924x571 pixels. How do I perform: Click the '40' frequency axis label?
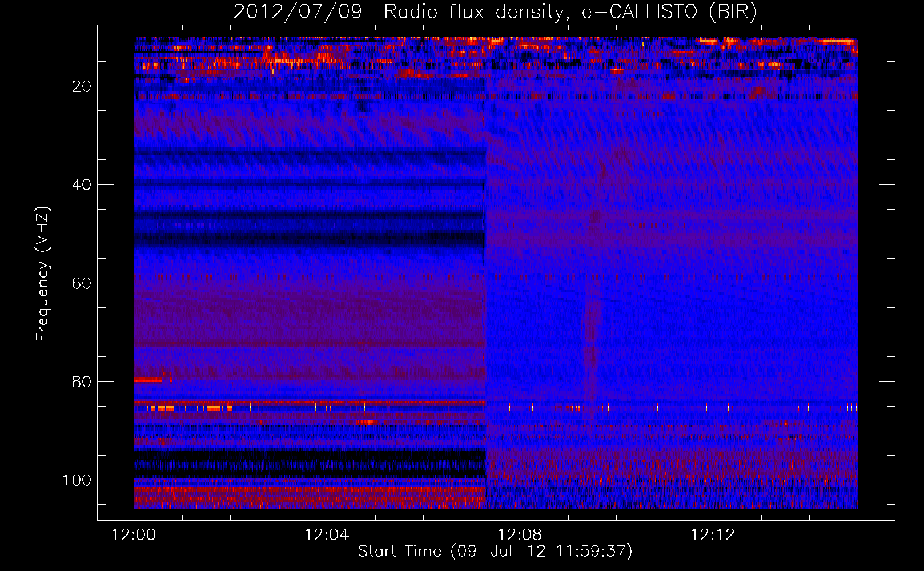click(x=82, y=185)
